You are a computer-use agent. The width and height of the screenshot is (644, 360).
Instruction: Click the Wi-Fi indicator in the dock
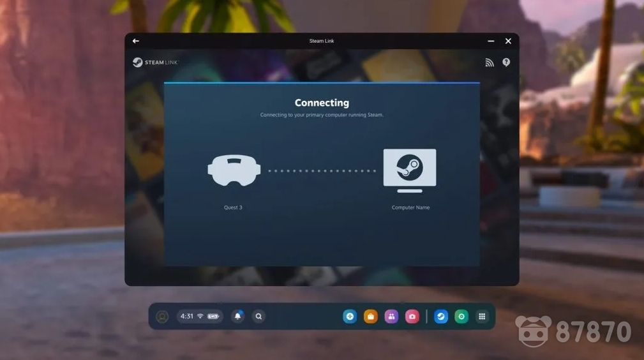point(200,316)
